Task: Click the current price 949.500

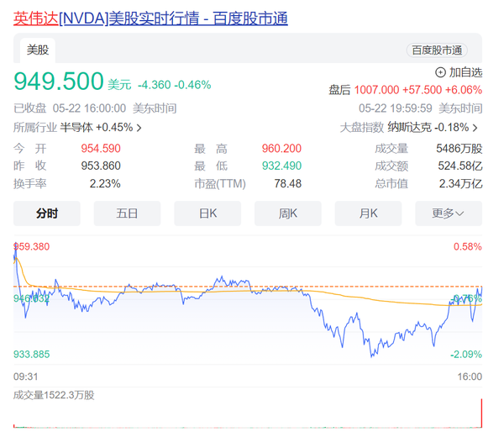Action: point(59,82)
